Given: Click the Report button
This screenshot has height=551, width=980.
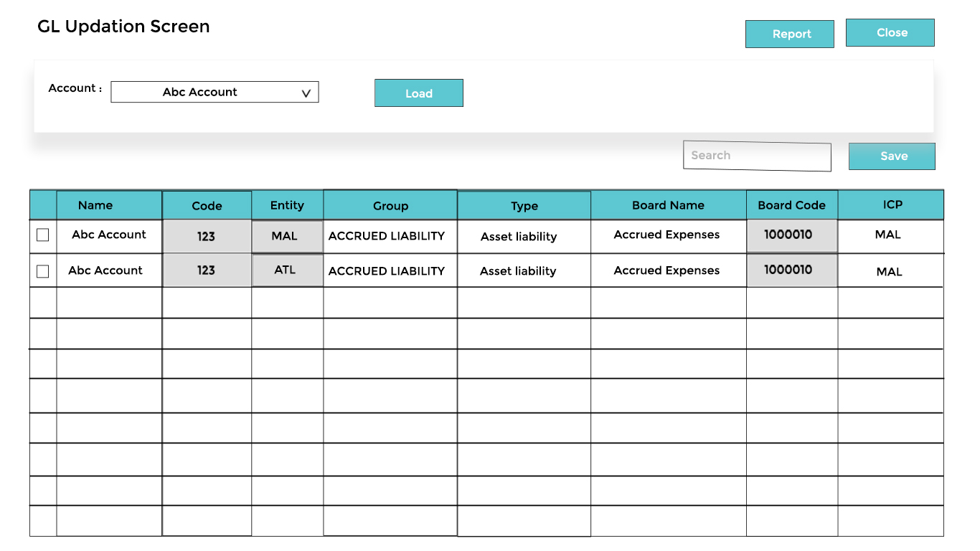Looking at the screenshot, I should [x=789, y=34].
